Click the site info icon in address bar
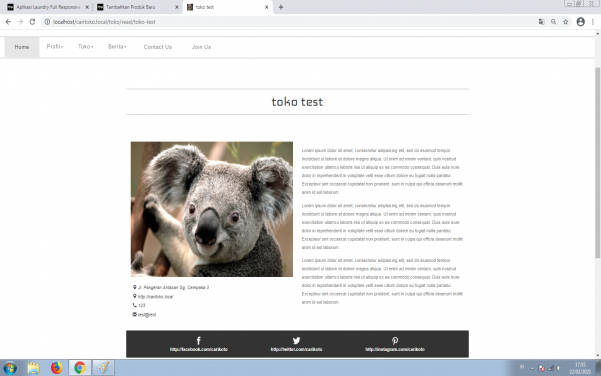Image resolution: width=601 pixels, height=376 pixels. coord(47,22)
